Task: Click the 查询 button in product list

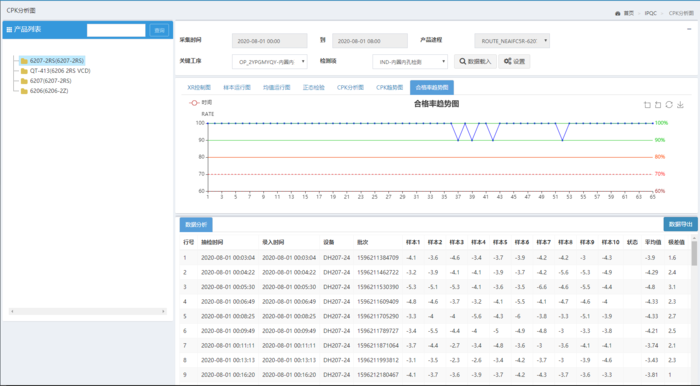Action: pos(159,30)
